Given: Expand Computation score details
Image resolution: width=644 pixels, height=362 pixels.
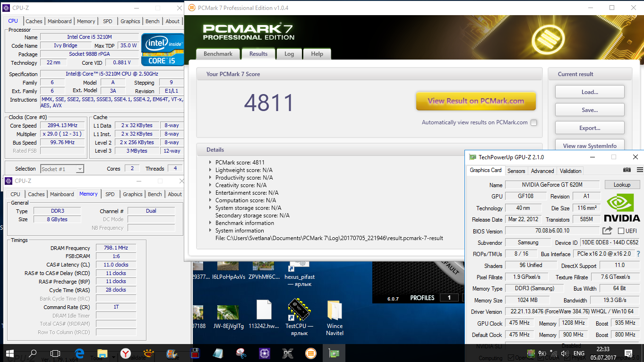Looking at the screenshot, I should 210,200.
